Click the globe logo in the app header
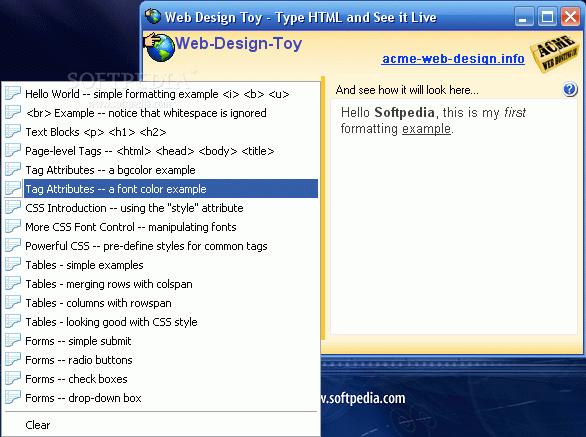The height and width of the screenshot is (437, 586). pos(160,47)
